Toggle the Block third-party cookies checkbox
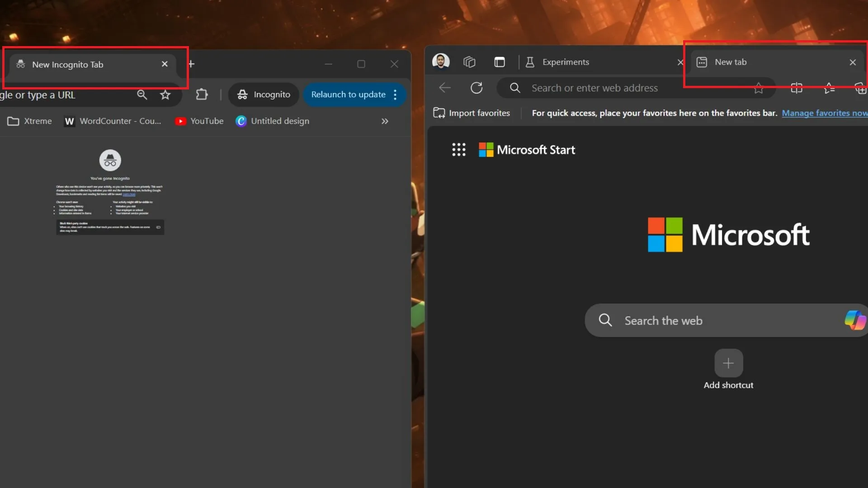868x488 pixels. pyautogui.click(x=158, y=227)
